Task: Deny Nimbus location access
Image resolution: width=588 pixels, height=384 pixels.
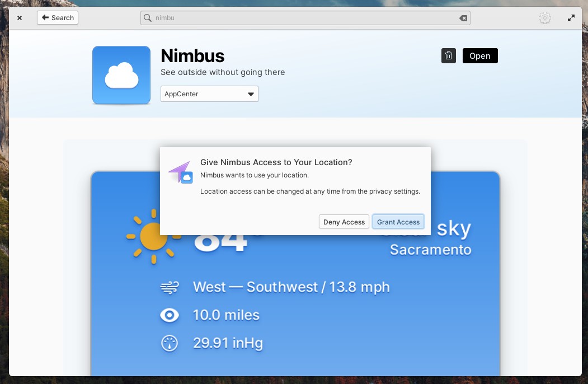Action: coord(344,222)
